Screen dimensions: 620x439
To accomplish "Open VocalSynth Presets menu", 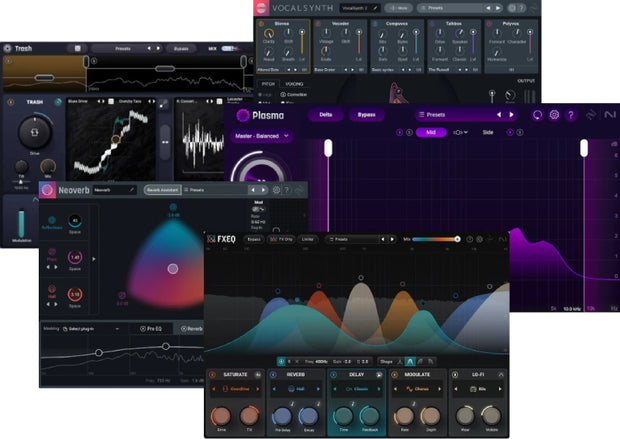I will [451, 8].
